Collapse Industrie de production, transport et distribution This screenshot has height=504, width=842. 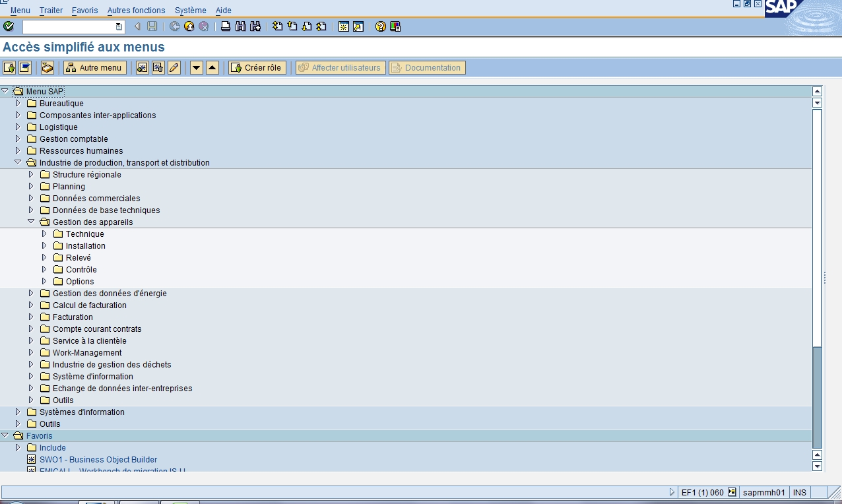(x=18, y=162)
